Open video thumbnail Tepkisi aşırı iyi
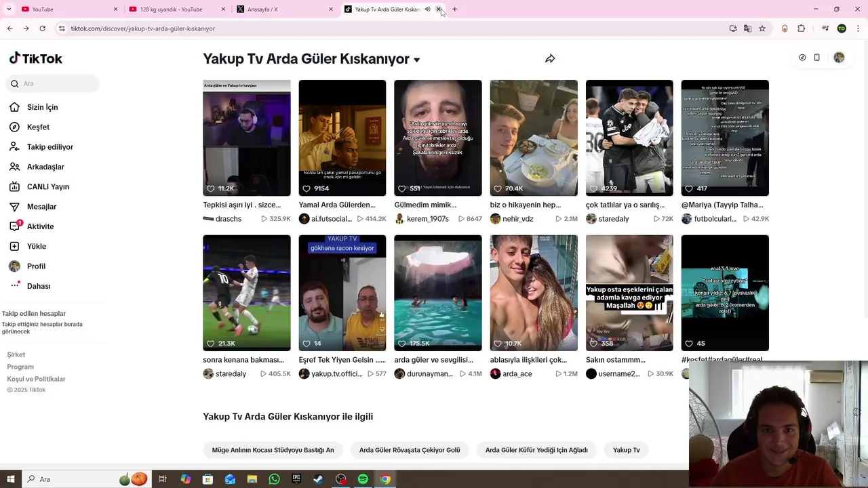Viewport: 868px width, 488px height. [x=247, y=138]
